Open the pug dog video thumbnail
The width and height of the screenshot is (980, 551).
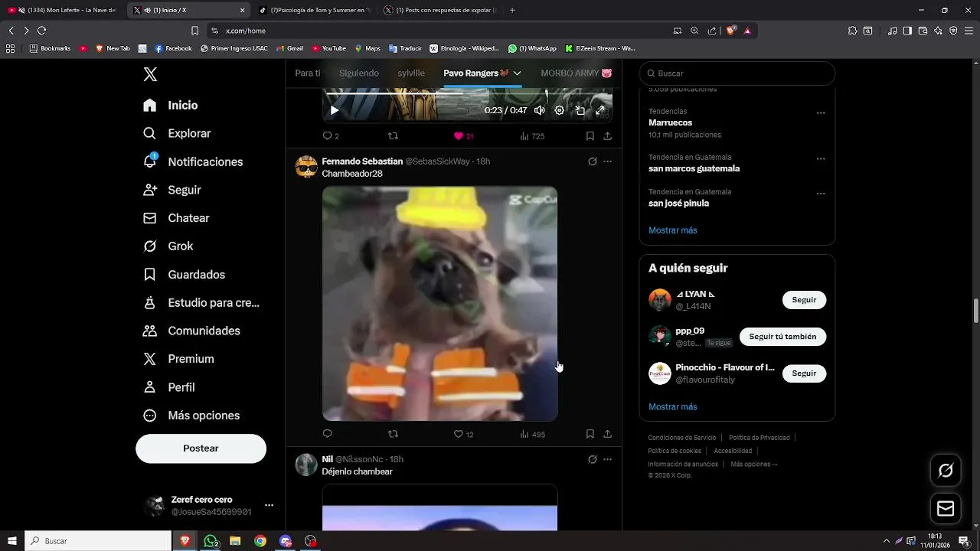coord(439,304)
